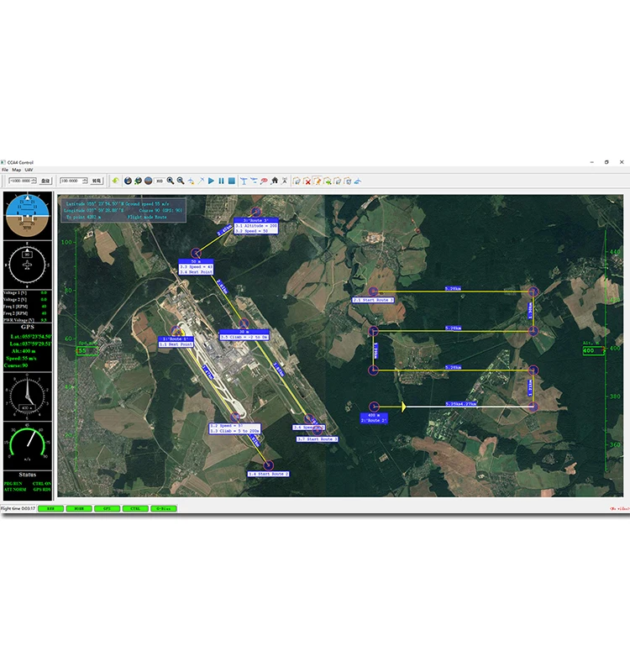This screenshot has height=672, width=630.
Task: Click the '1.4 Start Route 2' map label
Action: pyautogui.click(x=269, y=474)
